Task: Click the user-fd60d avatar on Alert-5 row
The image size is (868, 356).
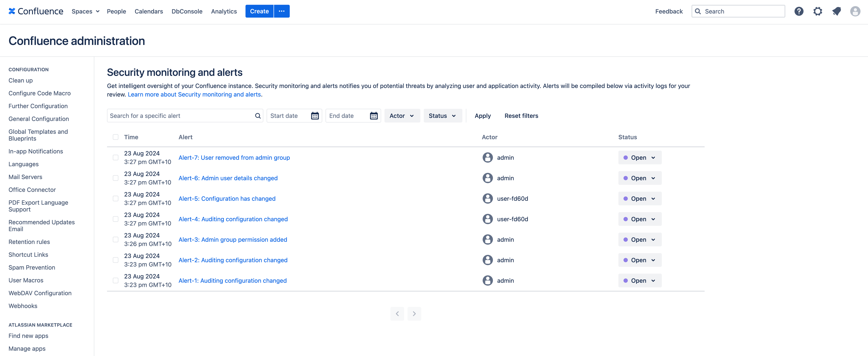Action: [x=488, y=198]
